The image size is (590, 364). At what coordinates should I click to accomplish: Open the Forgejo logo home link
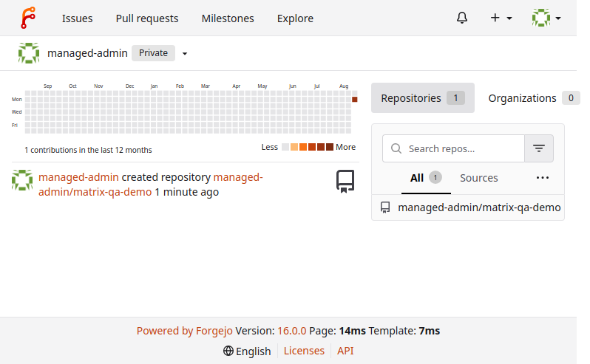pos(28,18)
